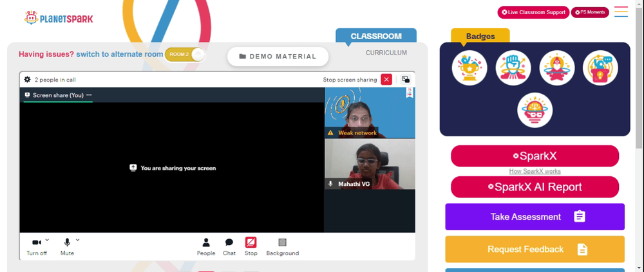Viewport: 644px width, 272px height.
Task: Click the 2 people in call text
Action: click(55, 80)
